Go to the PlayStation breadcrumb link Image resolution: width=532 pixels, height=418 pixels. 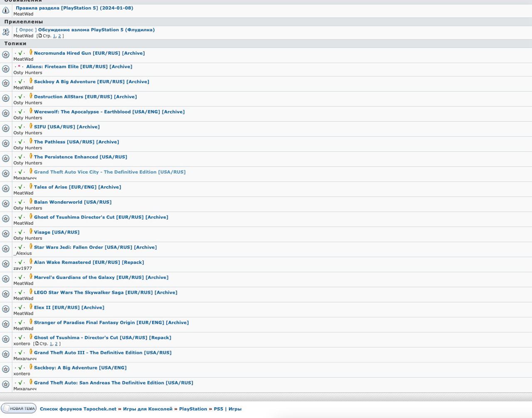tap(193, 409)
